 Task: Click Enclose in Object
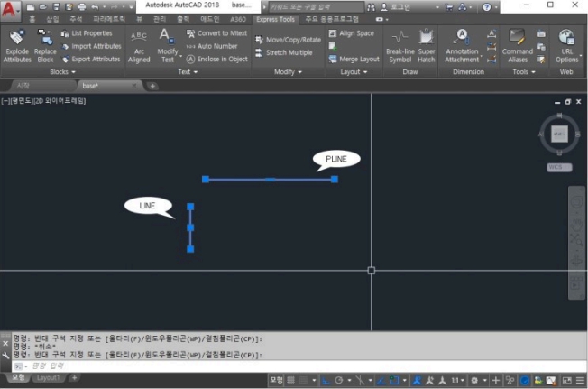coord(217,59)
